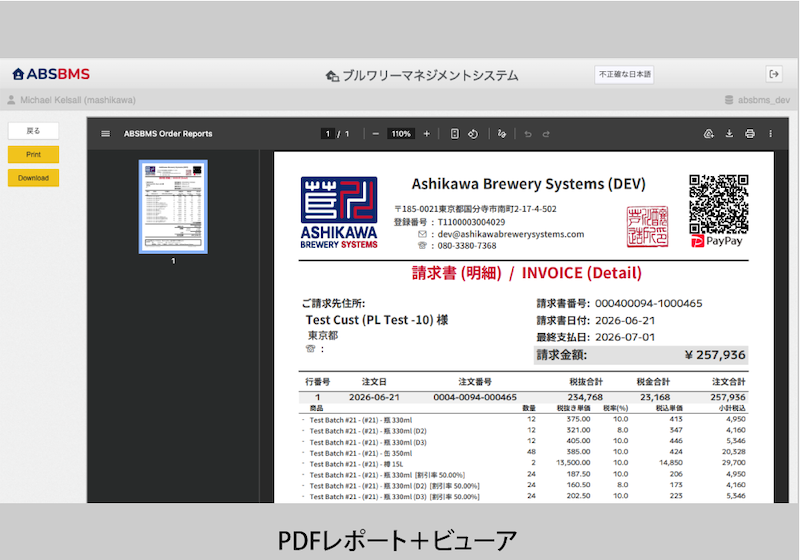Download the PDF via toolbar arrow icon
The height and width of the screenshot is (560, 800).
coord(729,134)
